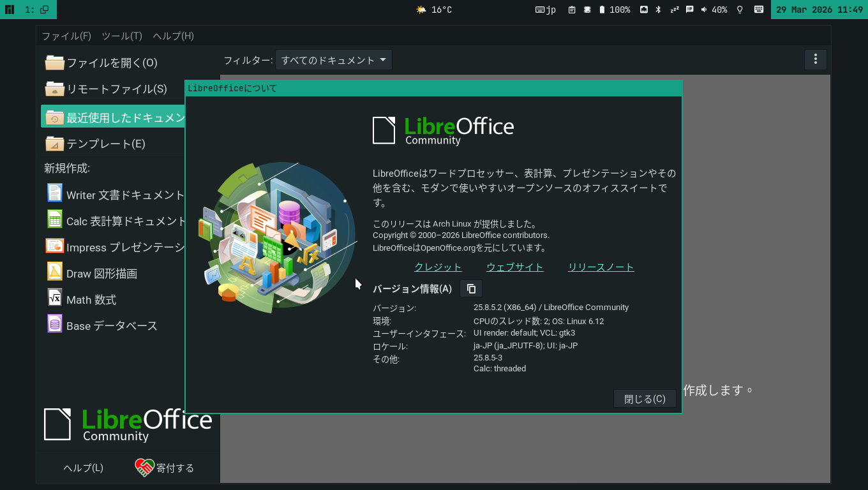The width and height of the screenshot is (868, 490).
Task: Click the 'Calc: threaded' text
Action: [x=500, y=368]
